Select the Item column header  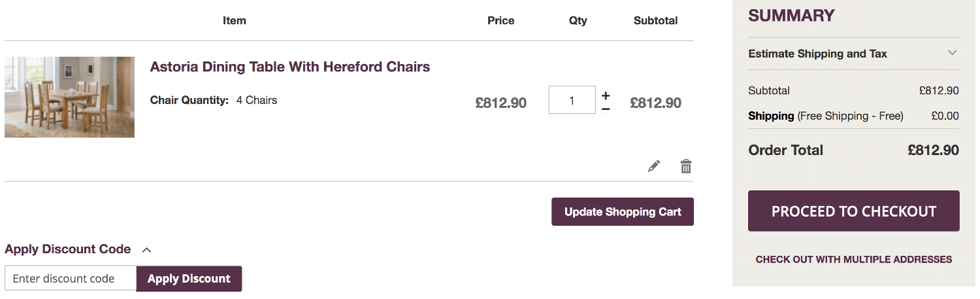[x=235, y=20]
